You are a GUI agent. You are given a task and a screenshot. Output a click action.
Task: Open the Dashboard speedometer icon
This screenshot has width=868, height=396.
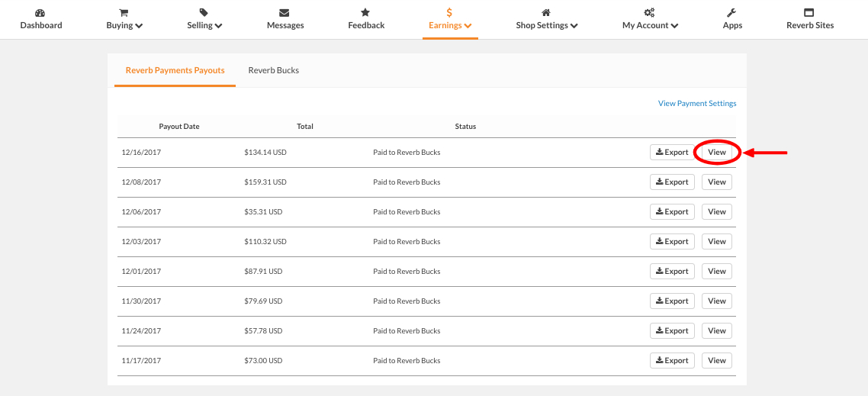point(40,13)
